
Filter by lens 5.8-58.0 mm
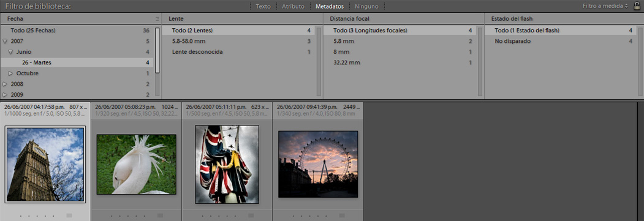point(238,41)
